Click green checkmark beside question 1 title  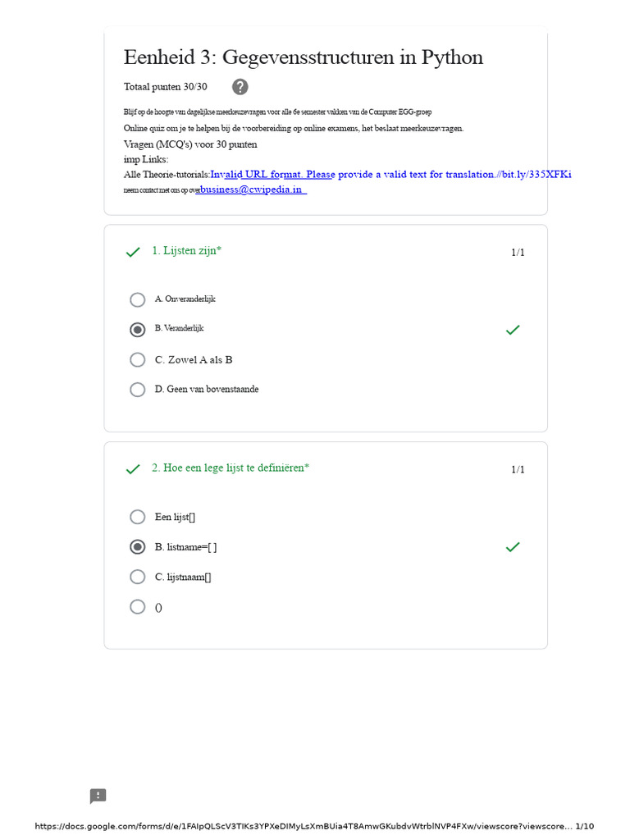133,252
